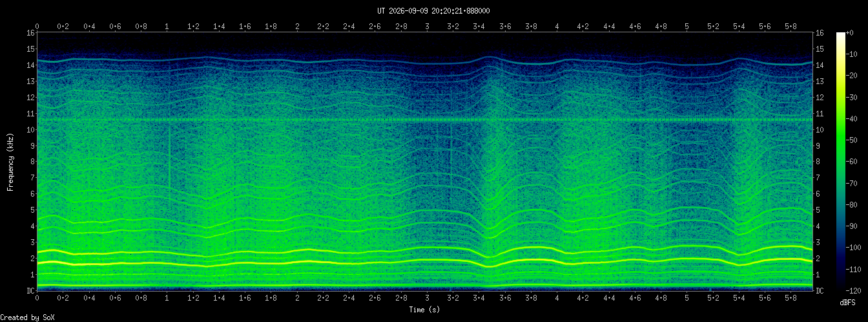Click the 5 second tick on bottom axis

pos(687,299)
